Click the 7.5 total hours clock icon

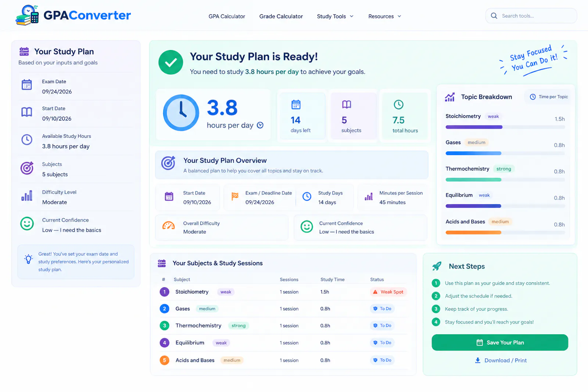(x=398, y=105)
